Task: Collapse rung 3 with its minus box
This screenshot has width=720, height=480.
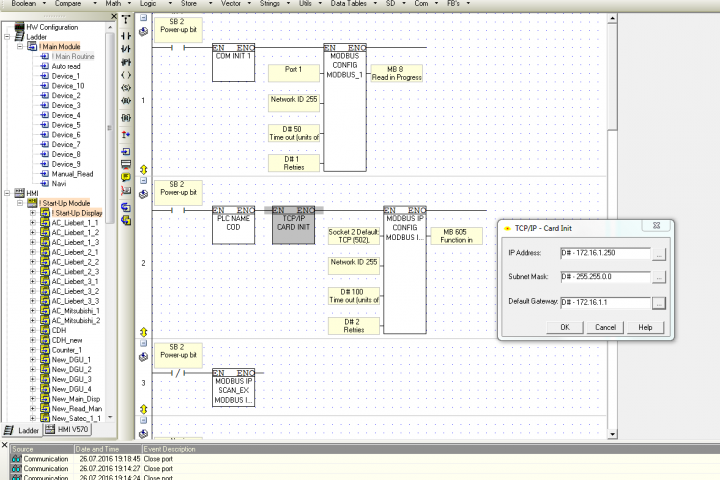Action: tap(143, 343)
